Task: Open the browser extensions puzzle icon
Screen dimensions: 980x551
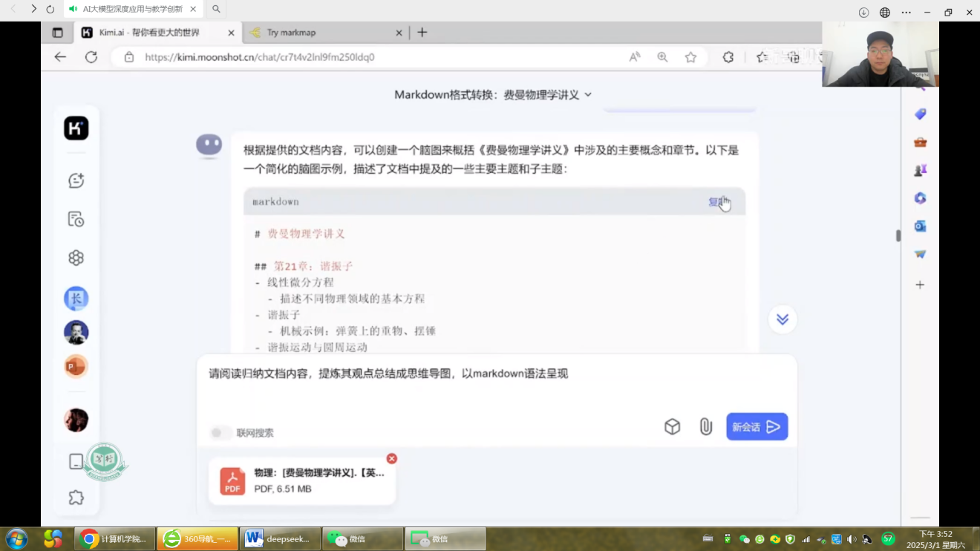Action: tap(728, 57)
